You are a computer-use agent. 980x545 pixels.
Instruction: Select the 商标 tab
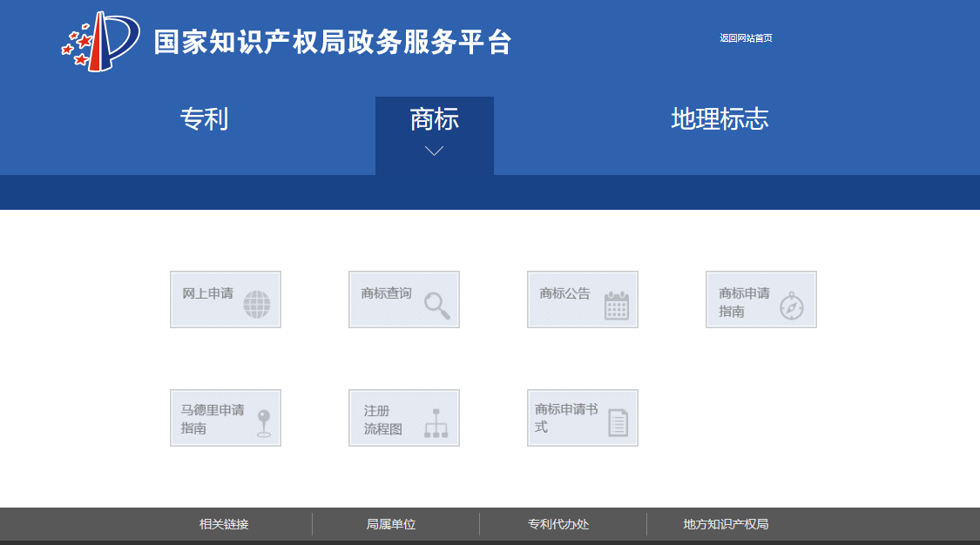(434, 119)
